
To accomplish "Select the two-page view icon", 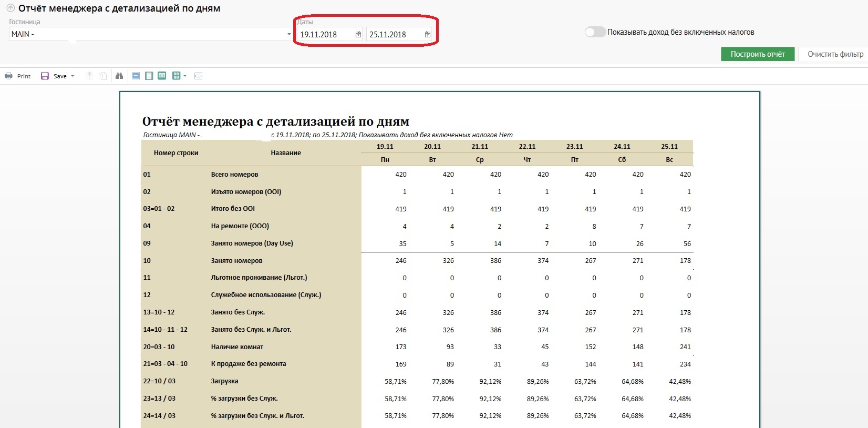I will pos(162,76).
